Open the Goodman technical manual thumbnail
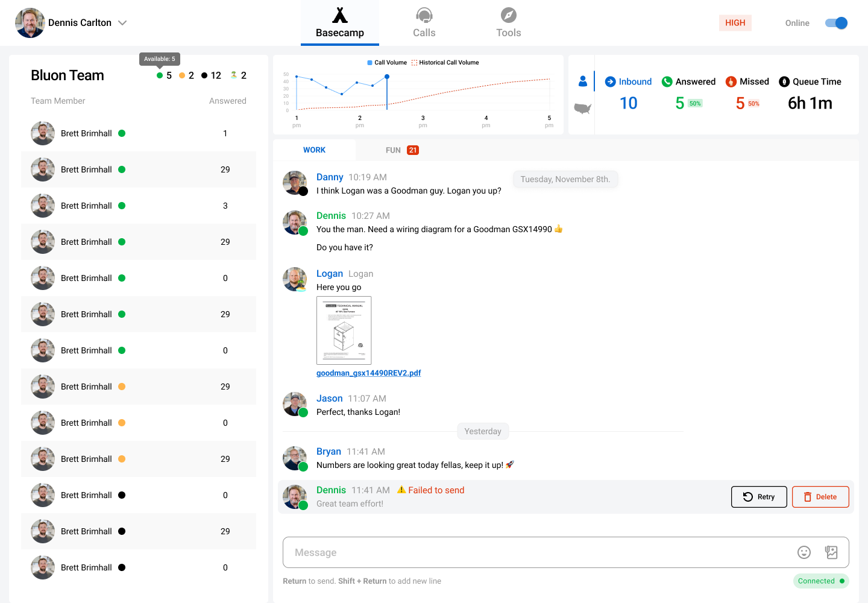The image size is (868, 603). [344, 330]
